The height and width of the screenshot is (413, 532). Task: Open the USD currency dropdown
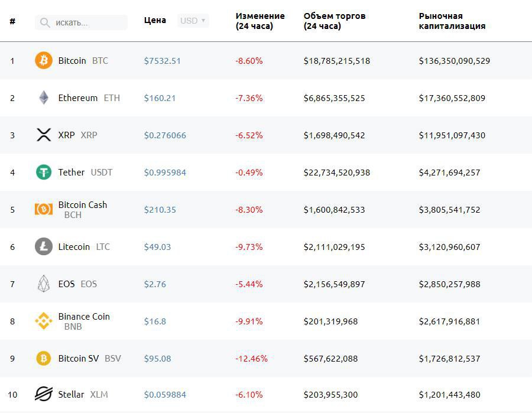point(193,21)
